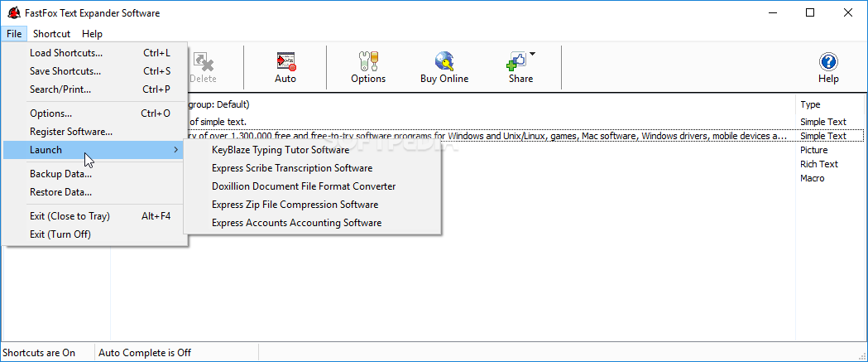
Task: Maximize the FastFox window
Action: click(x=810, y=12)
